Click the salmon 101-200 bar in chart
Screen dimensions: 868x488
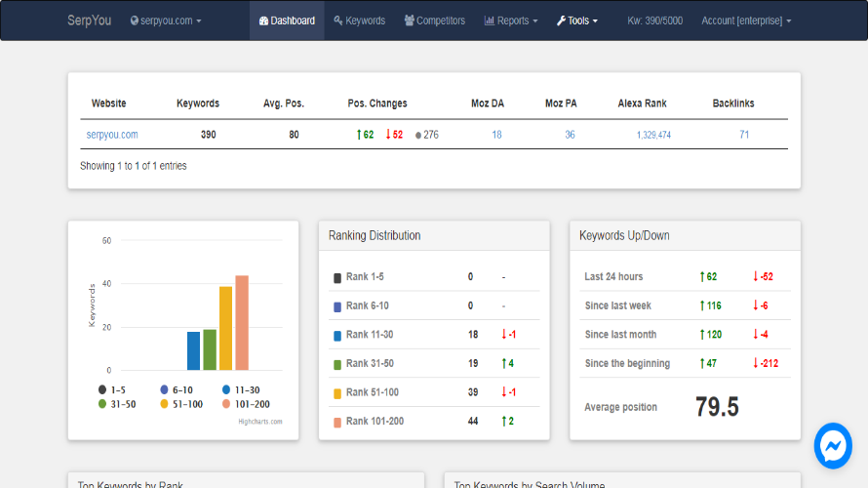[242, 323]
